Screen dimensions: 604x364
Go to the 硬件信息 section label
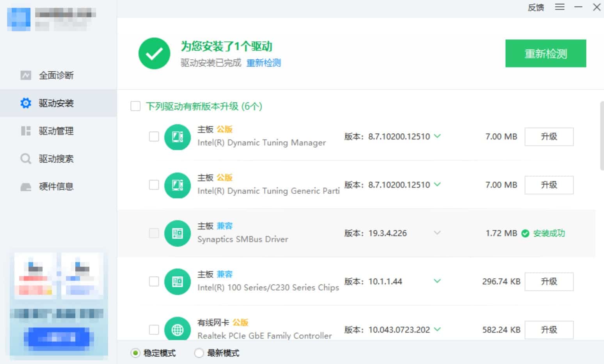pos(56,187)
